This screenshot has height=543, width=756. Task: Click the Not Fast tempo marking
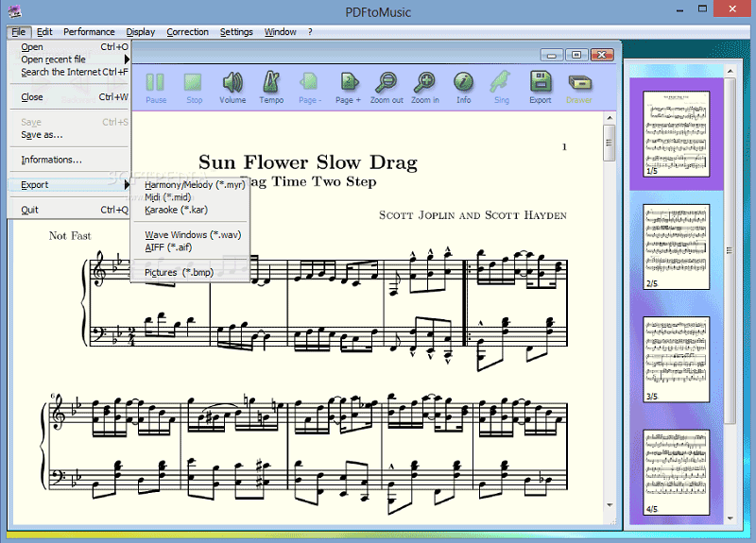tap(70, 235)
